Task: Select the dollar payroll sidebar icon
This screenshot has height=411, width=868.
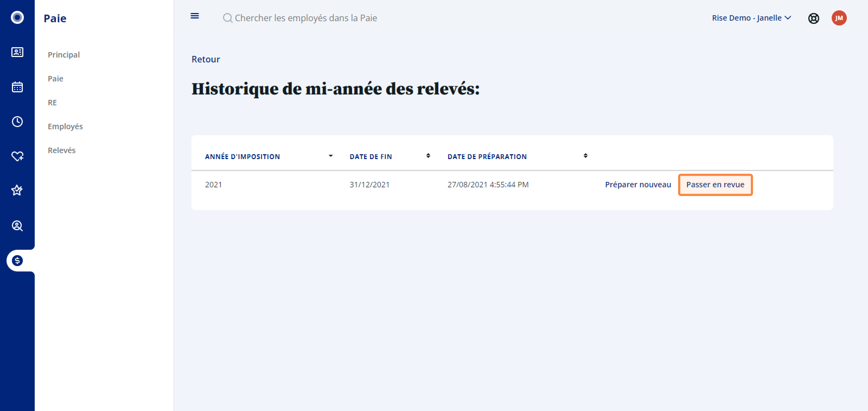Action: (x=17, y=261)
